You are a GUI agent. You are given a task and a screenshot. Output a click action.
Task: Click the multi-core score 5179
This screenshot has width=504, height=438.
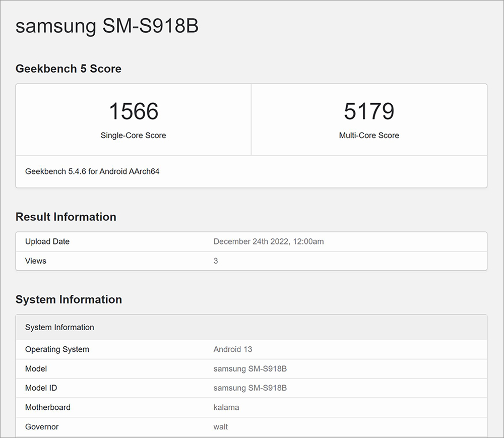369,111
